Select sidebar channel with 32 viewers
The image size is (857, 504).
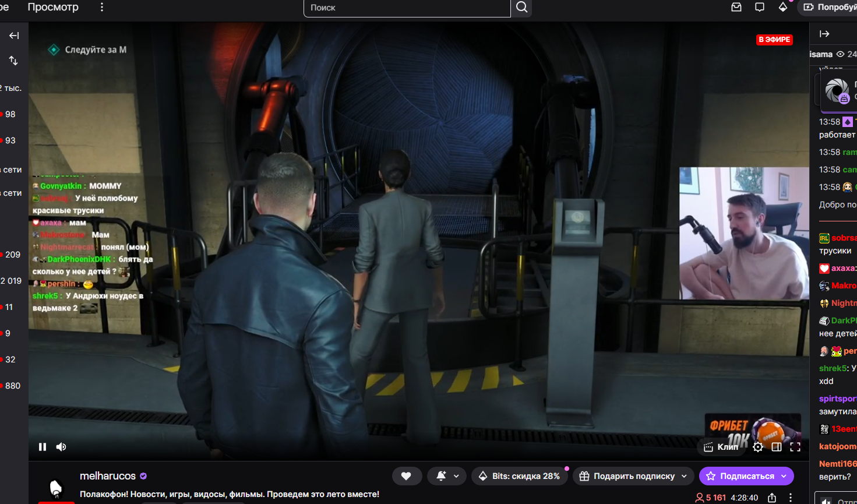(8, 360)
